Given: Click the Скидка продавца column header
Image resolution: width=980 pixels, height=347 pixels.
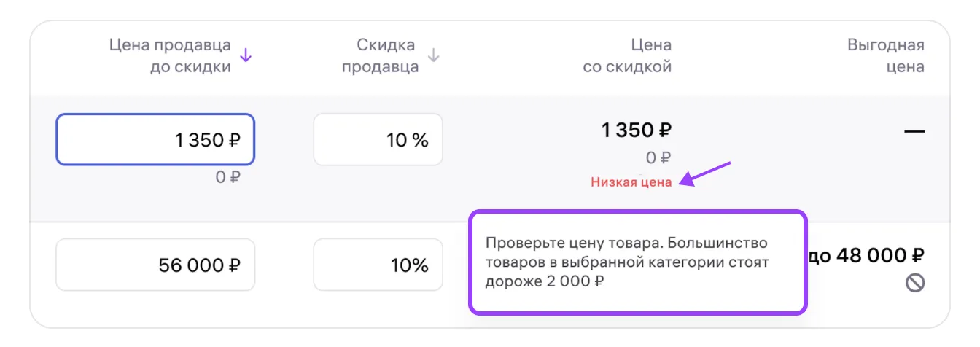Looking at the screenshot, I should point(381,56).
